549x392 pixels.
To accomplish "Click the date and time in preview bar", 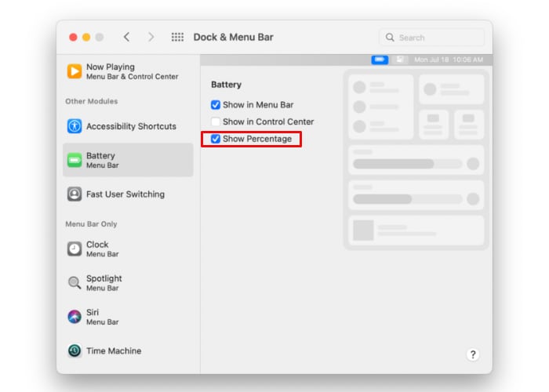I will click(x=449, y=60).
